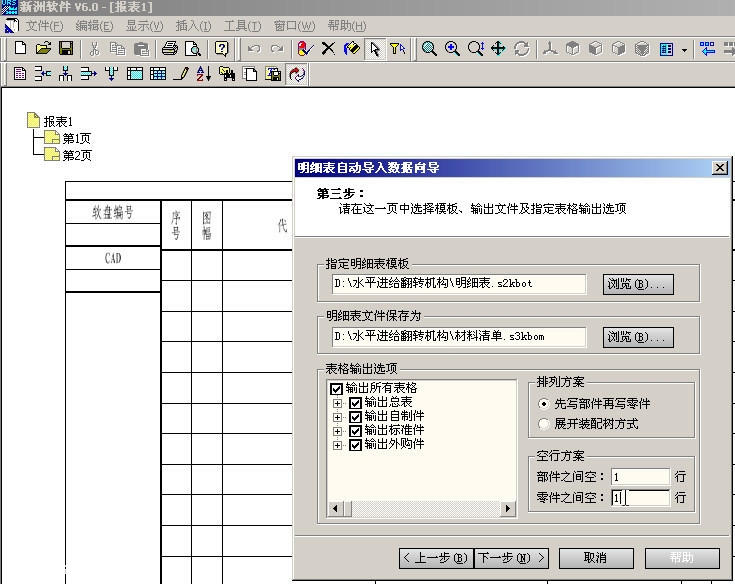Click the teal magnifier zoom window icon

pos(429,49)
